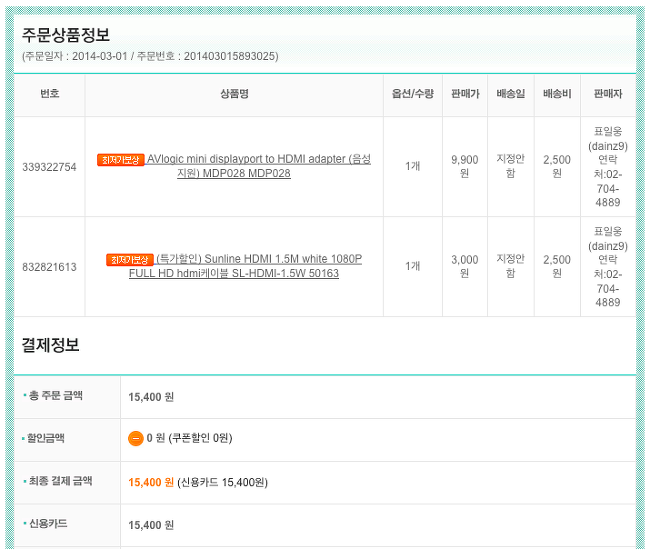650x549 pixels.
Task: Select the 2,500 원 shipping fee in the Sunline row
Action: pos(557,266)
